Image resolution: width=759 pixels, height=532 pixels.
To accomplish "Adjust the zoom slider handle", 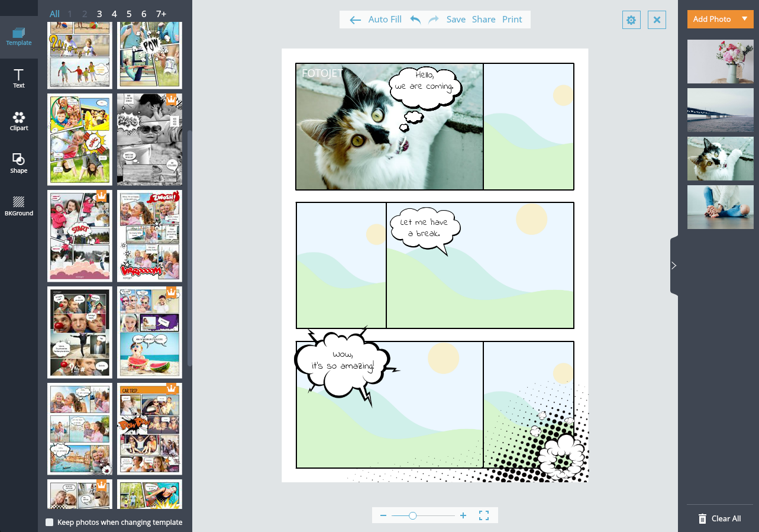I will point(413,515).
